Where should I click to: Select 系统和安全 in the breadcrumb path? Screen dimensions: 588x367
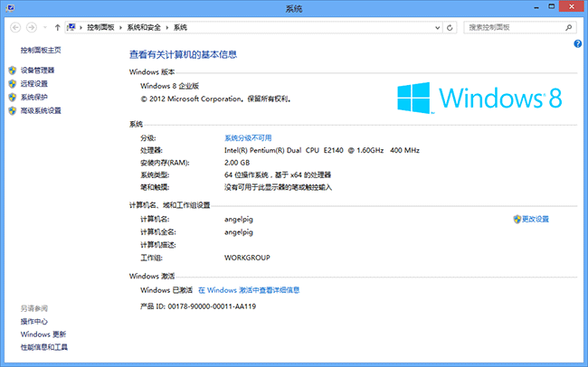[x=144, y=27]
